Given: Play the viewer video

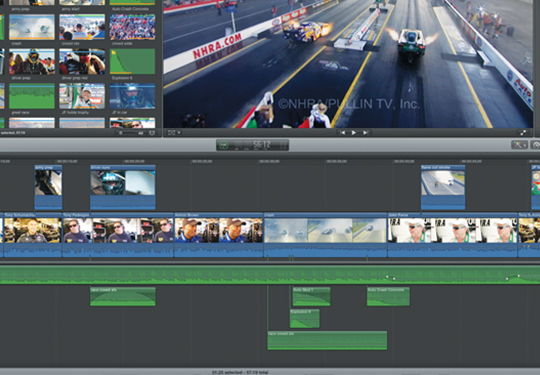Looking at the screenshot, I should [x=353, y=133].
